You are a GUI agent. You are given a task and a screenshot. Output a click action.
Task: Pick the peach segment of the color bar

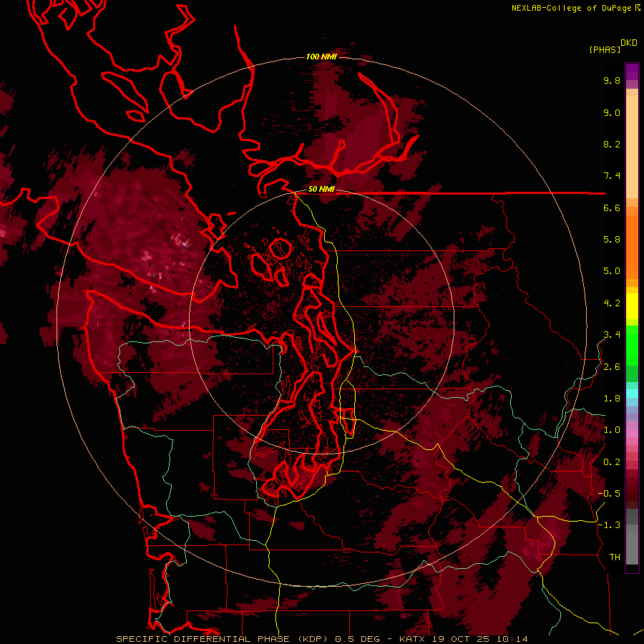(632, 146)
